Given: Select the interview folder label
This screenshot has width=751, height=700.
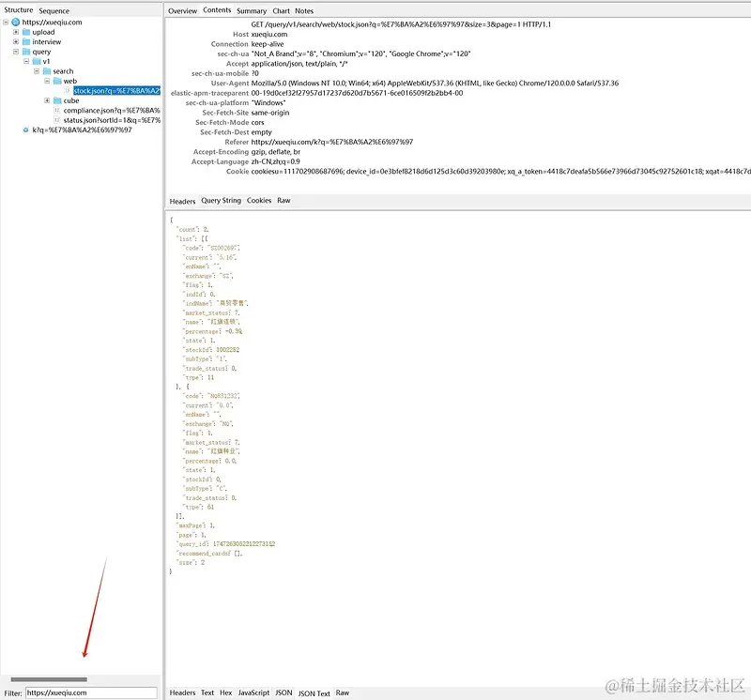Looking at the screenshot, I should 47,41.
